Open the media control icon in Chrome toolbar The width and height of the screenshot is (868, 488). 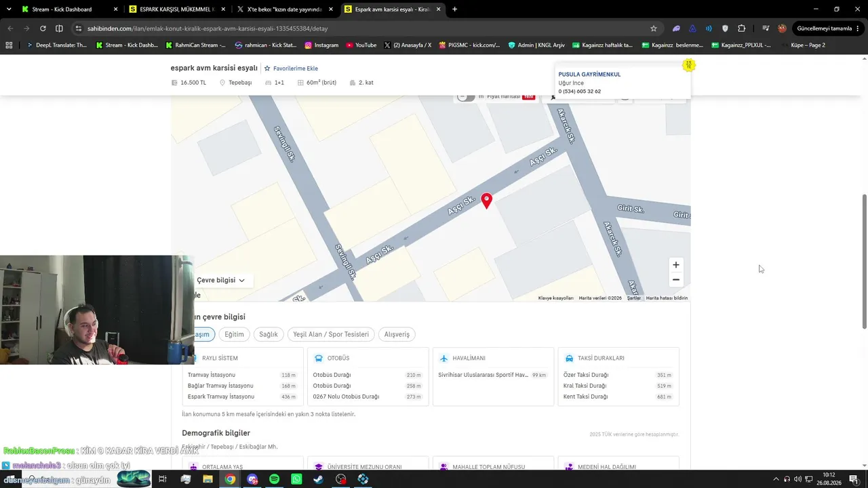pyautogui.click(x=766, y=28)
